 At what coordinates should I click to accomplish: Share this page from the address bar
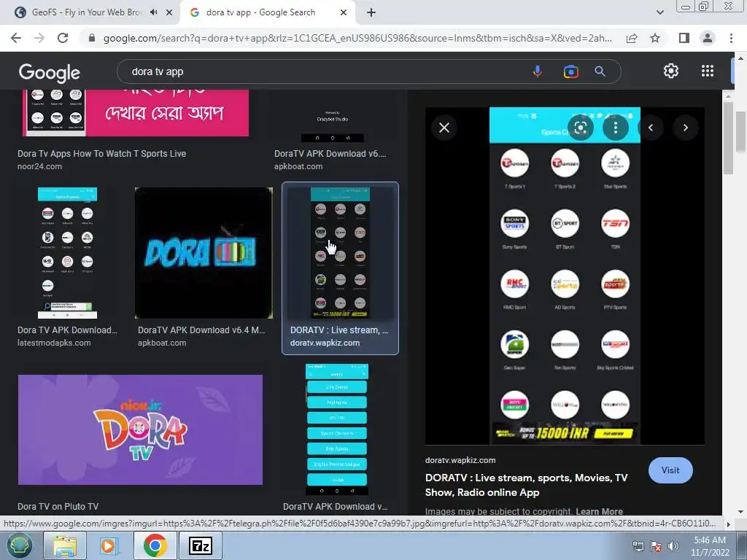632,38
